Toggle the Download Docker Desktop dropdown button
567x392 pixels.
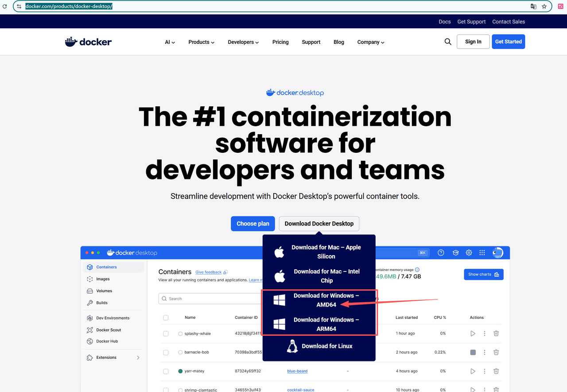click(x=319, y=224)
